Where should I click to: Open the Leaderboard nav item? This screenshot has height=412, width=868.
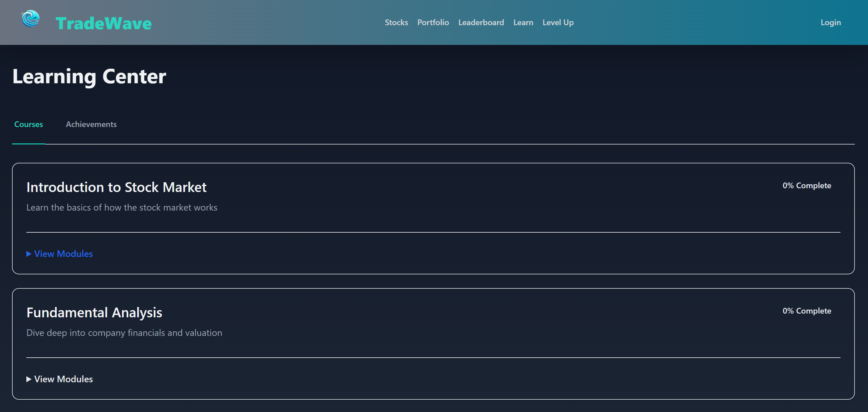point(481,23)
